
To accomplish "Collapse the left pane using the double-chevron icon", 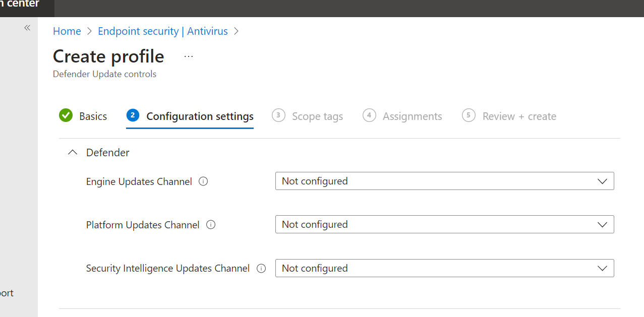I will tap(27, 28).
